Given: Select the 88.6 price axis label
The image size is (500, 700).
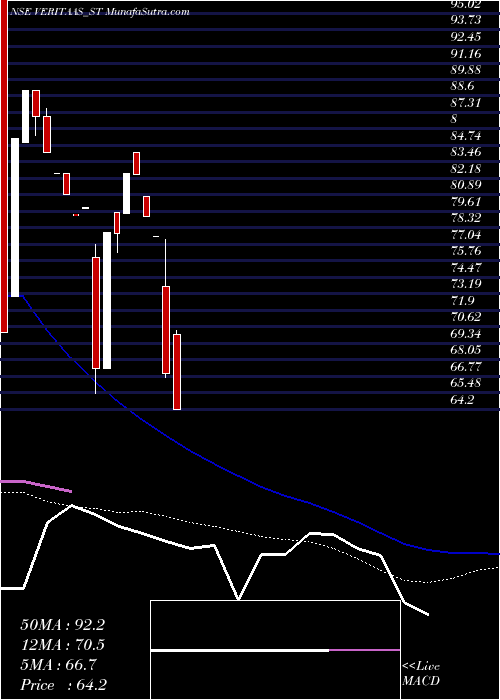Looking at the screenshot, I should (x=462, y=87).
